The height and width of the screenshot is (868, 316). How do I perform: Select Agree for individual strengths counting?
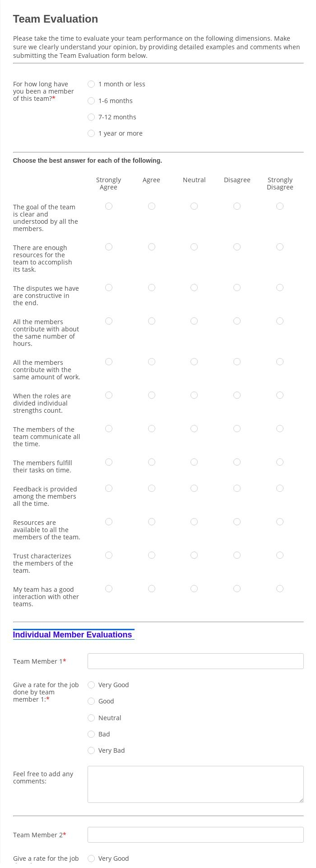click(x=151, y=395)
